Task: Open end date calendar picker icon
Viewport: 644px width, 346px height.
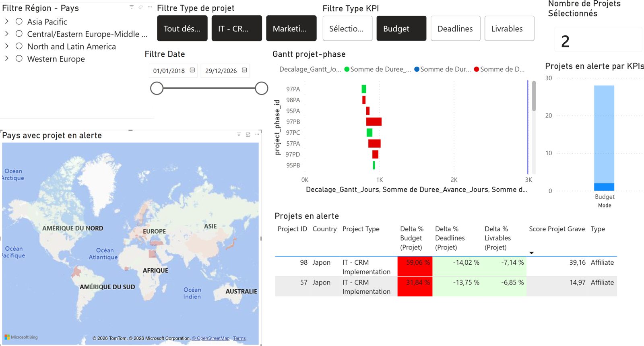Action: click(244, 70)
